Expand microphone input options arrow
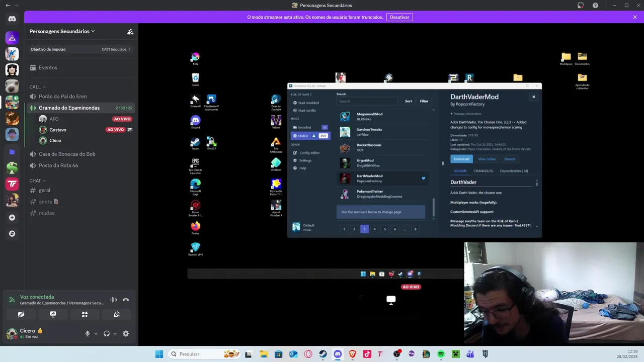 [96, 333]
